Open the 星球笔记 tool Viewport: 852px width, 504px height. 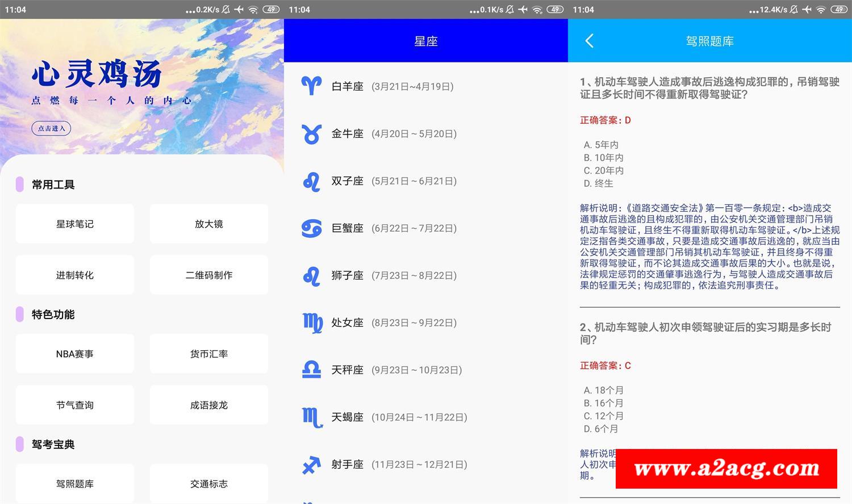(x=75, y=224)
